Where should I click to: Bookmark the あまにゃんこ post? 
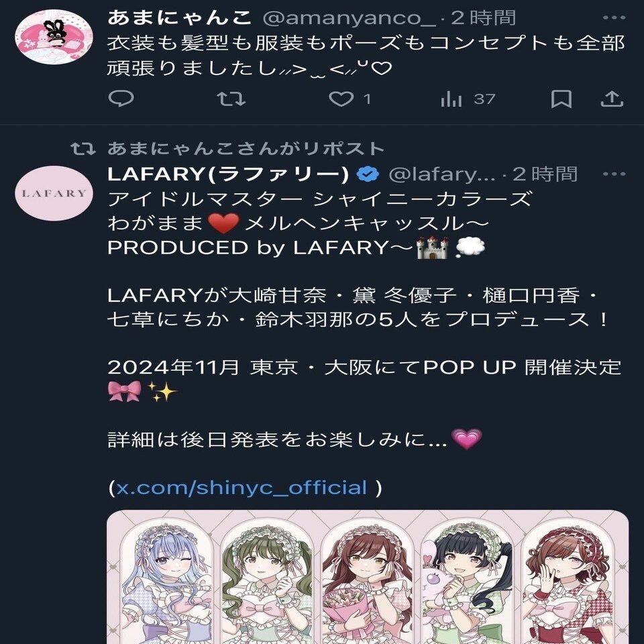click(x=561, y=99)
